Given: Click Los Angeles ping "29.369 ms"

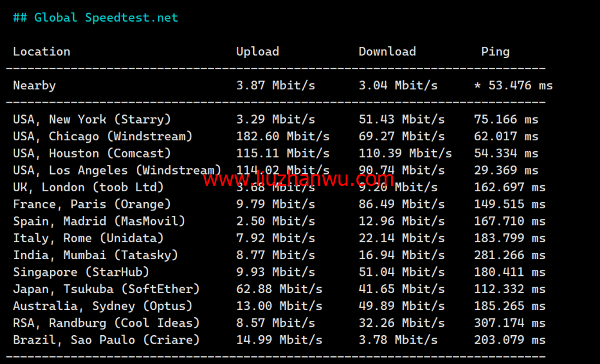Looking at the screenshot, I should [506, 170].
